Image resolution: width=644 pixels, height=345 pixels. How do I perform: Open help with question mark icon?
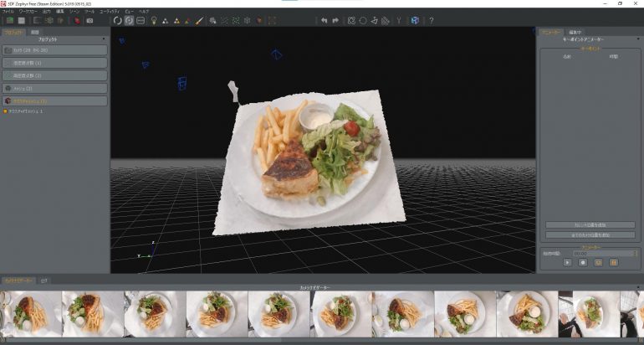[x=432, y=20]
